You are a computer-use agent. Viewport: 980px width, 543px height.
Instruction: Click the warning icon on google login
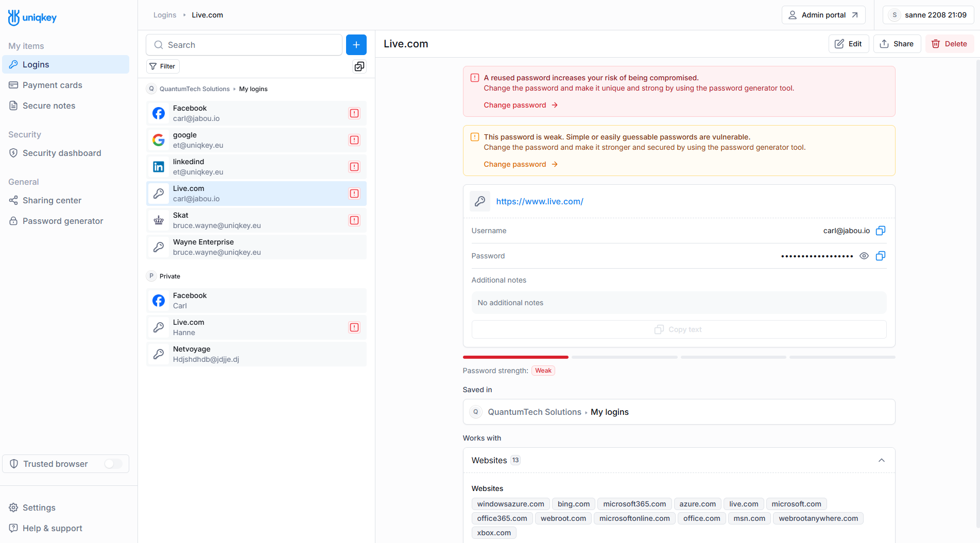click(x=354, y=140)
